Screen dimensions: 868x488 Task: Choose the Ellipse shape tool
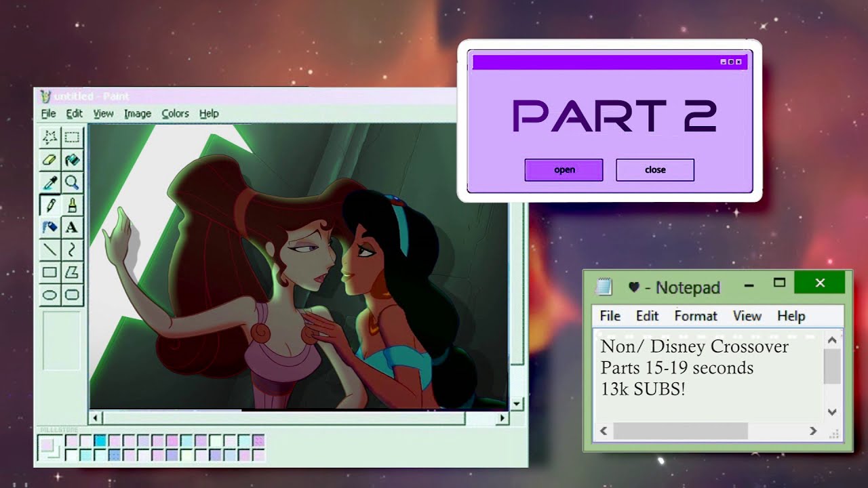pyautogui.click(x=50, y=295)
